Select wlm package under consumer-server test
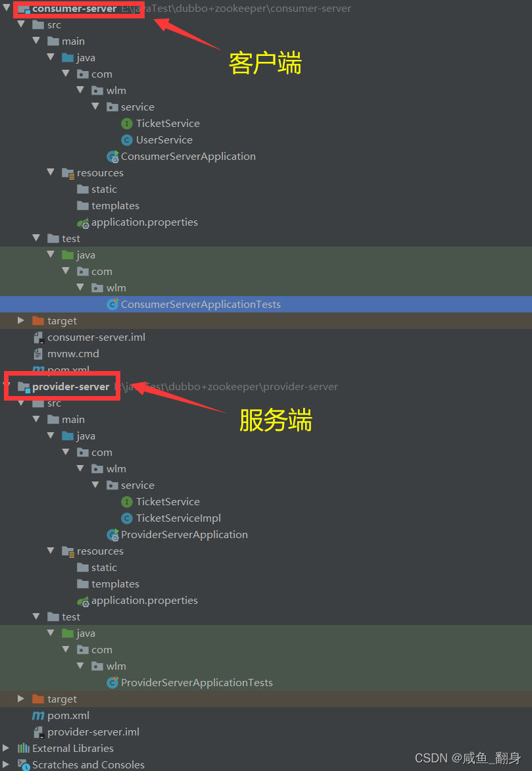The height and width of the screenshot is (771, 532). click(x=116, y=287)
